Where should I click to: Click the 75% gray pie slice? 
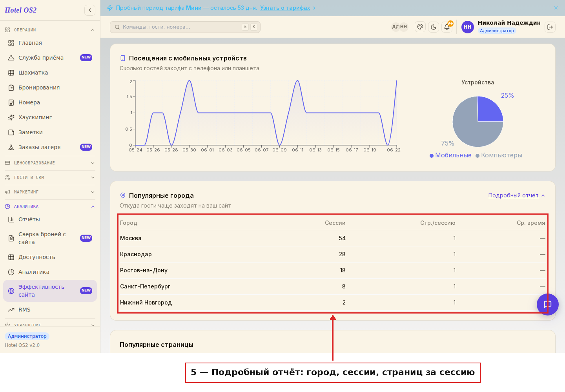click(x=469, y=129)
